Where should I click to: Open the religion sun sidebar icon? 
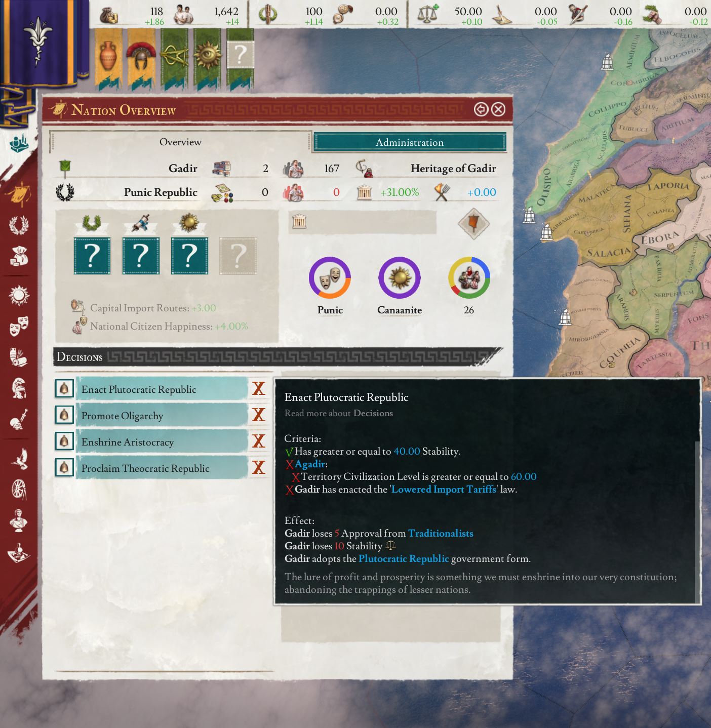(19, 295)
